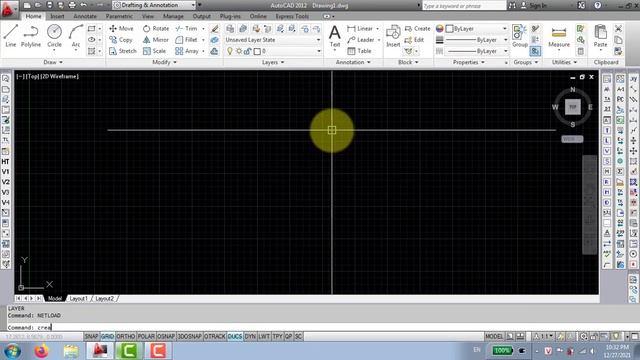This screenshot has width=640, height=360.
Task: Click the Paste tool
Action: pyautogui.click(x=600, y=36)
